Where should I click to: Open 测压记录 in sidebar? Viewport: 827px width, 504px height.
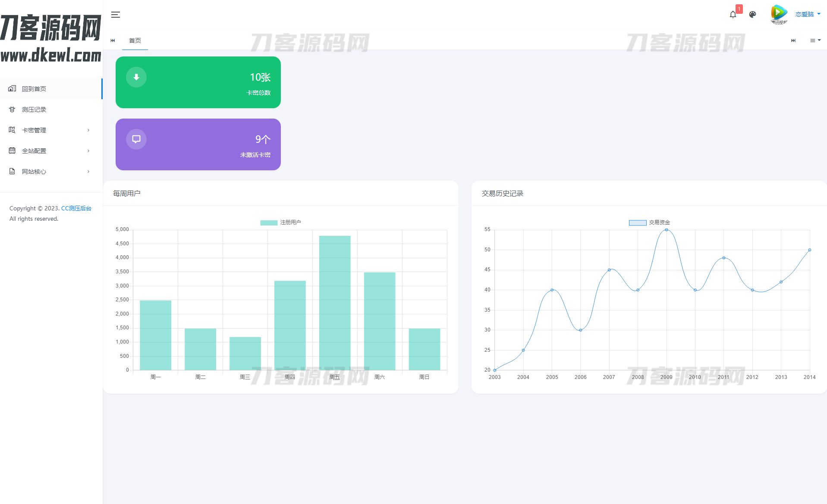click(34, 110)
